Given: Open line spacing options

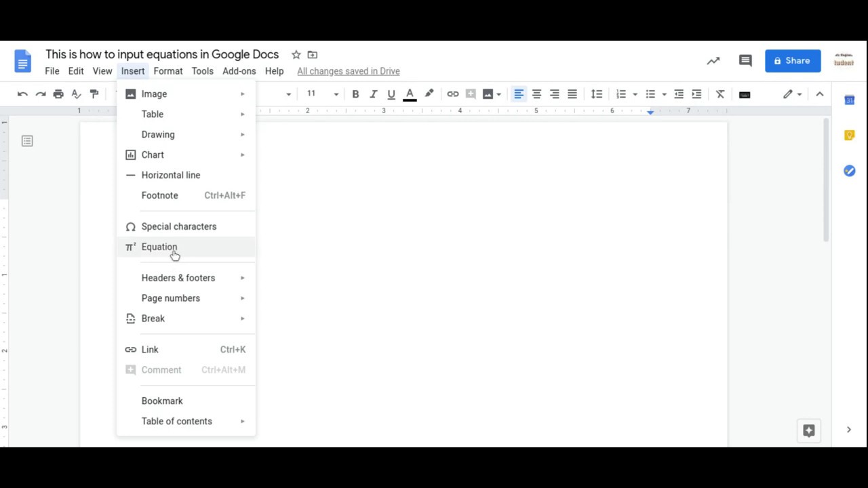Looking at the screenshot, I should [x=597, y=94].
